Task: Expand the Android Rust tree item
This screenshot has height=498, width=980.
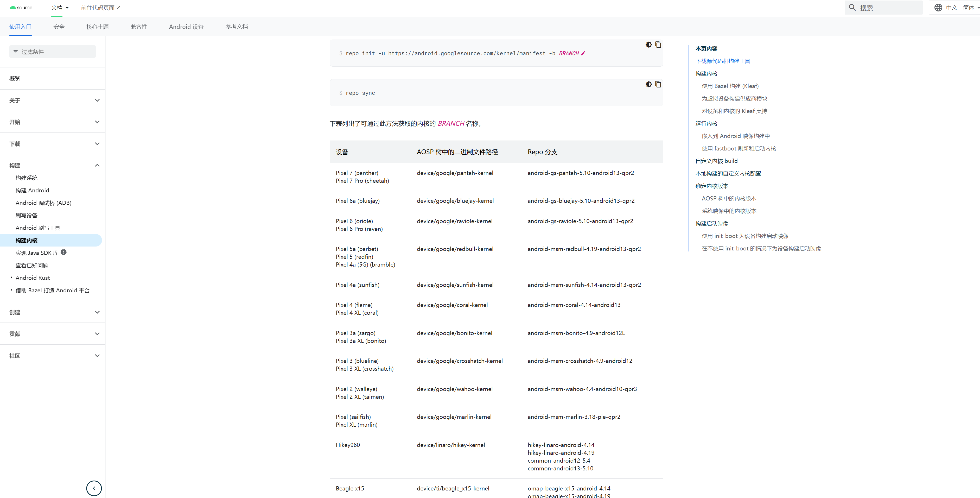Action: tap(11, 277)
